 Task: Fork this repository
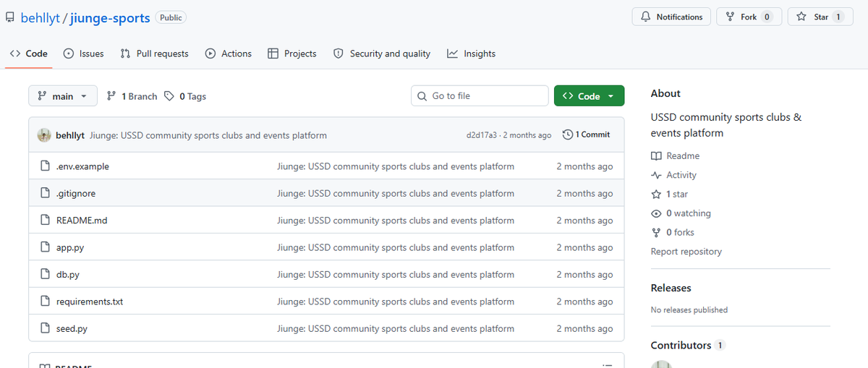(x=749, y=17)
